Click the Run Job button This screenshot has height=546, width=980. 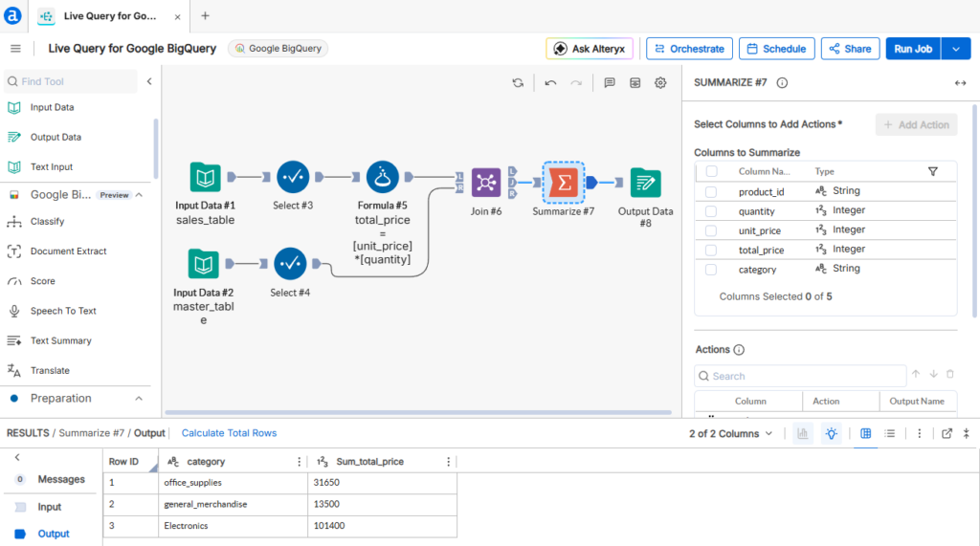913,49
